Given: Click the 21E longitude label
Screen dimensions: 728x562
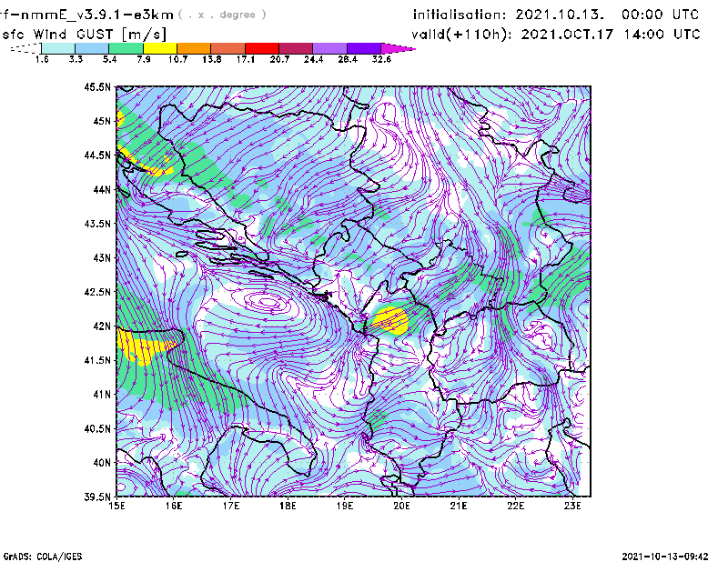Looking at the screenshot, I should [x=459, y=506].
